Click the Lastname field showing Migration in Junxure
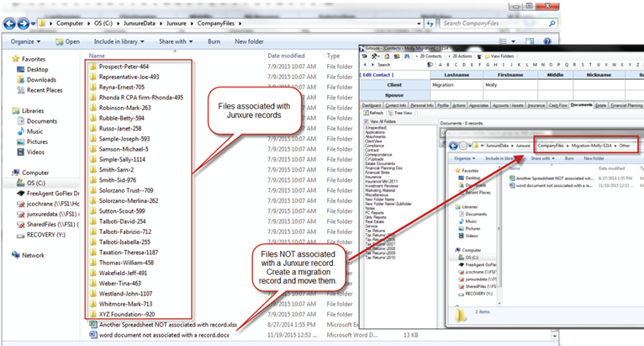This screenshot has height=346, width=644. point(457,85)
